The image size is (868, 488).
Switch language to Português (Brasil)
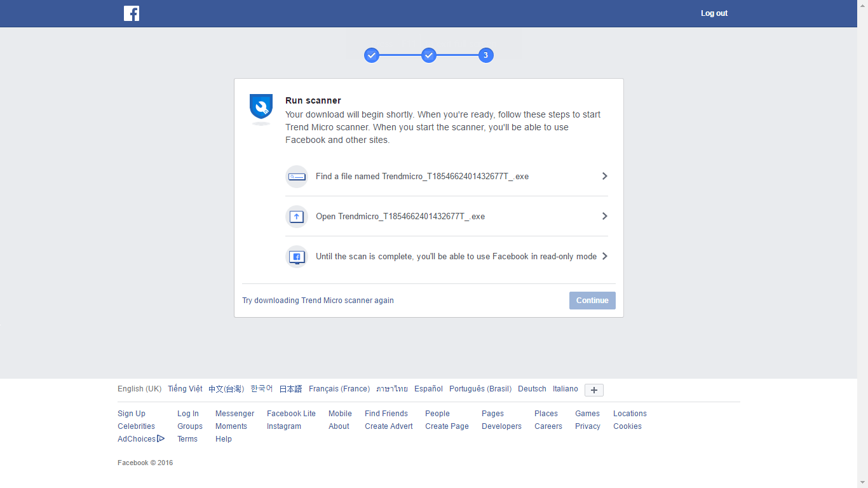[480, 389]
